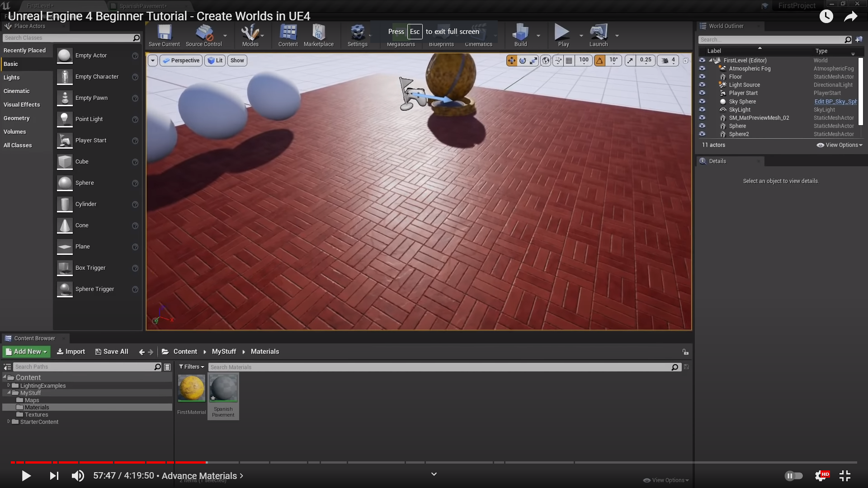Select the translate gizmo tool in viewport
Image resolution: width=868 pixels, height=488 pixels.
pos(511,61)
